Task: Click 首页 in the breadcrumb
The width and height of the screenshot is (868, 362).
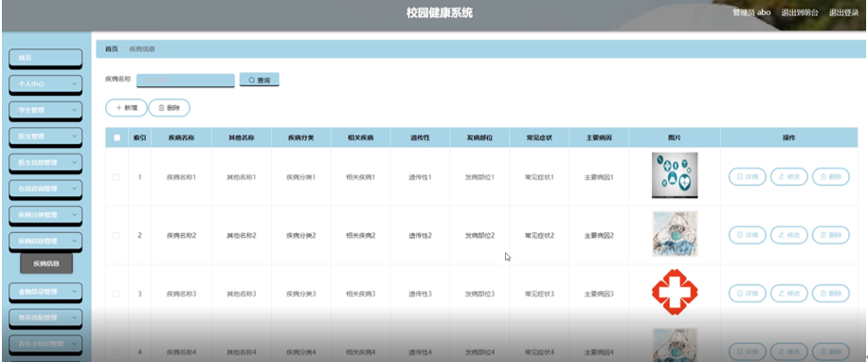Action: tap(111, 48)
